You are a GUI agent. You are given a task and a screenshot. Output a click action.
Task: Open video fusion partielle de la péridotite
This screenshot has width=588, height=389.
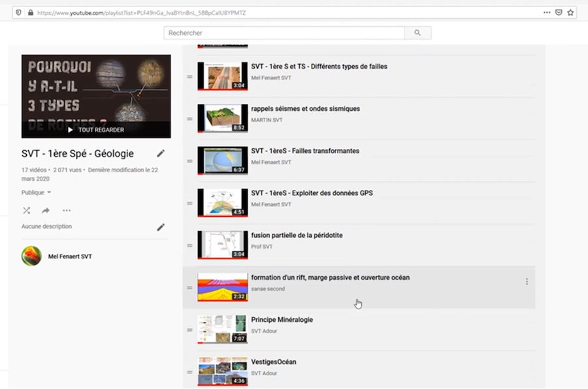(x=297, y=236)
